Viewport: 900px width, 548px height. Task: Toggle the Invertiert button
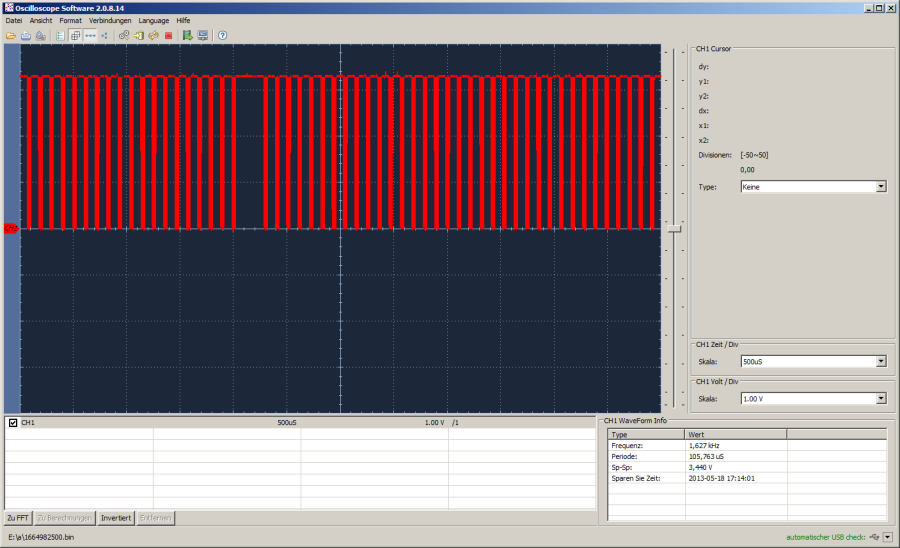(116, 518)
